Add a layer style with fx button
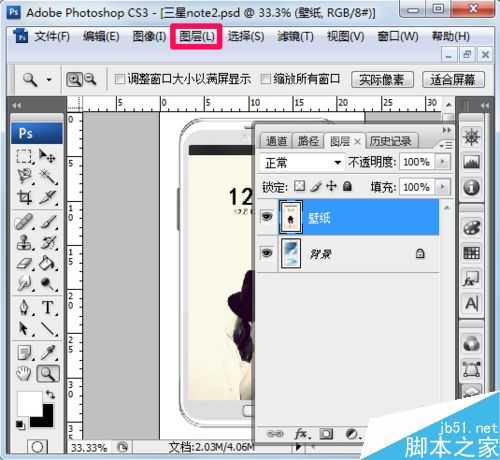Screen dimensions: 500x460 click(303, 434)
